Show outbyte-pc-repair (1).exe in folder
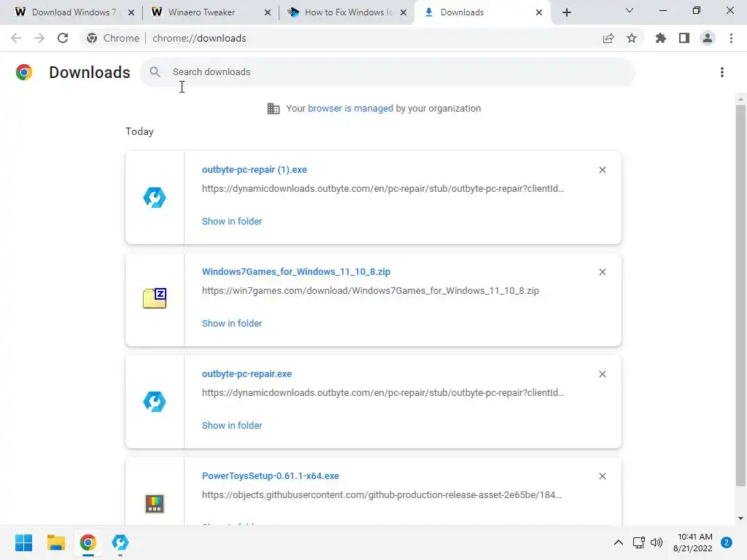This screenshot has height=560, width=747. tap(232, 222)
